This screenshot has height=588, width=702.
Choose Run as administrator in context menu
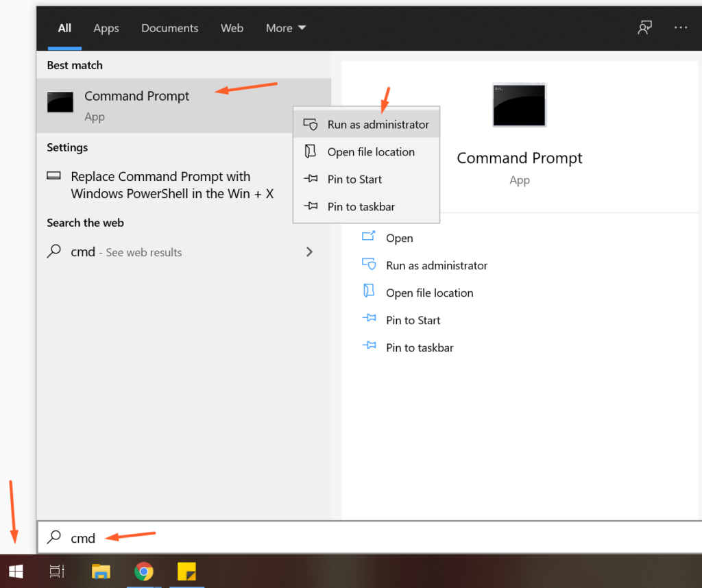(x=366, y=125)
